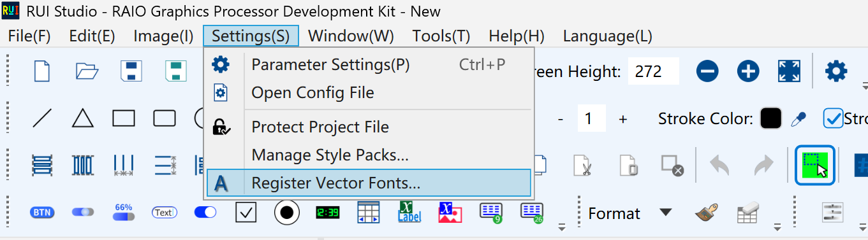This screenshot has width=868, height=240.
Task: Insert a checkbox widget from the toolbar
Action: [x=246, y=212]
